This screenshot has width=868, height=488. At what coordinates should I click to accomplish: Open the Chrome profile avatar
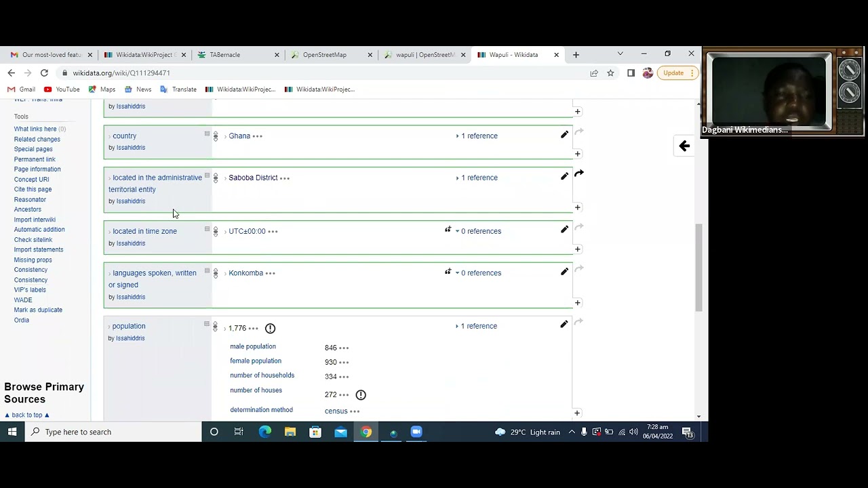(x=648, y=73)
